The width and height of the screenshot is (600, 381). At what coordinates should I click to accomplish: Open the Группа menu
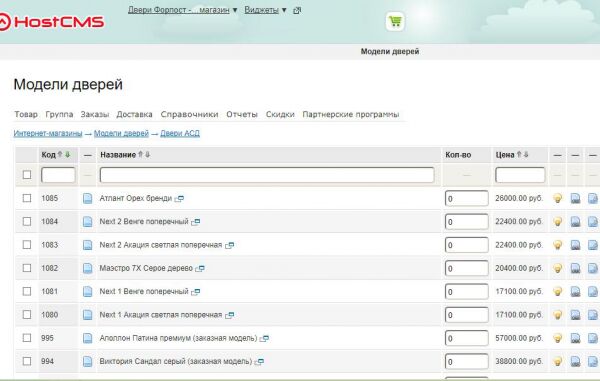tap(59, 114)
